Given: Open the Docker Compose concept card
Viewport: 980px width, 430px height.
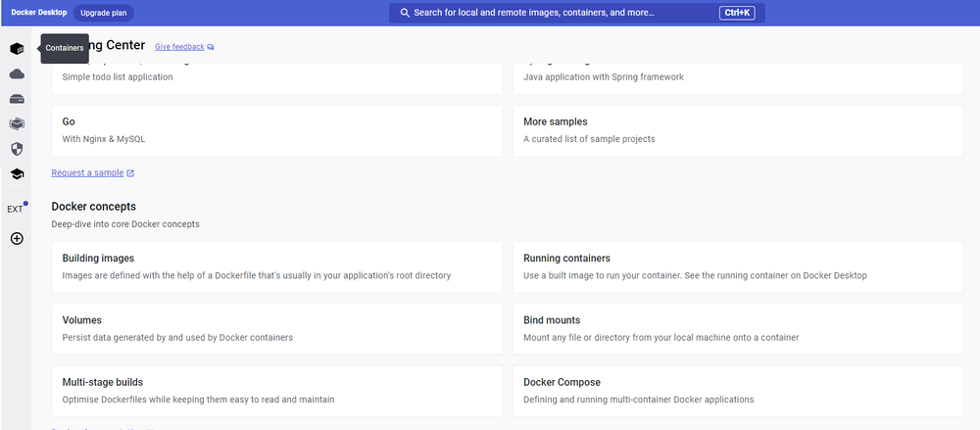Looking at the screenshot, I should pos(738,391).
